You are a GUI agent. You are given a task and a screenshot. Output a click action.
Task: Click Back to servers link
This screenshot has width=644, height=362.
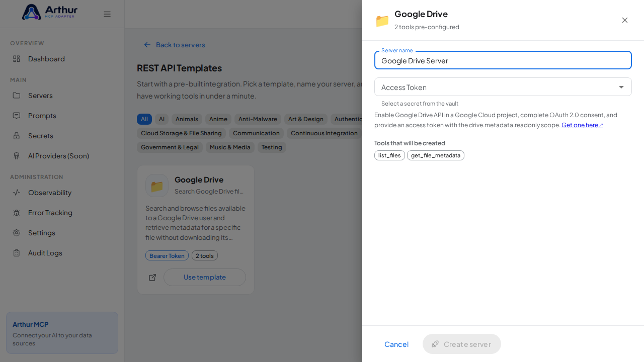pos(175,45)
